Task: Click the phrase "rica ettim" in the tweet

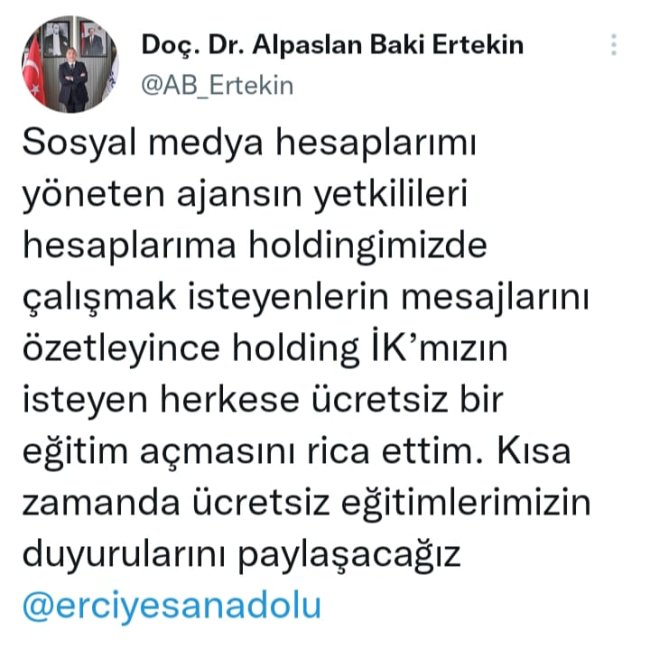Action: [395, 452]
